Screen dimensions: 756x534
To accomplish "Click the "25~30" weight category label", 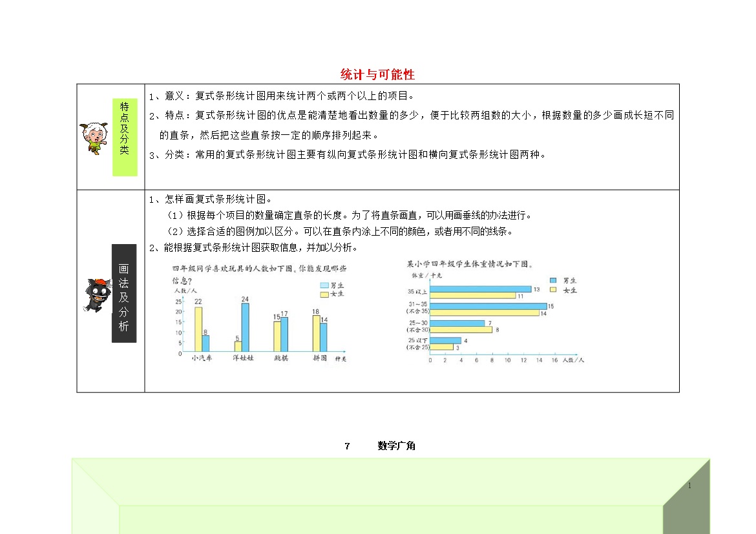I will (x=418, y=323).
